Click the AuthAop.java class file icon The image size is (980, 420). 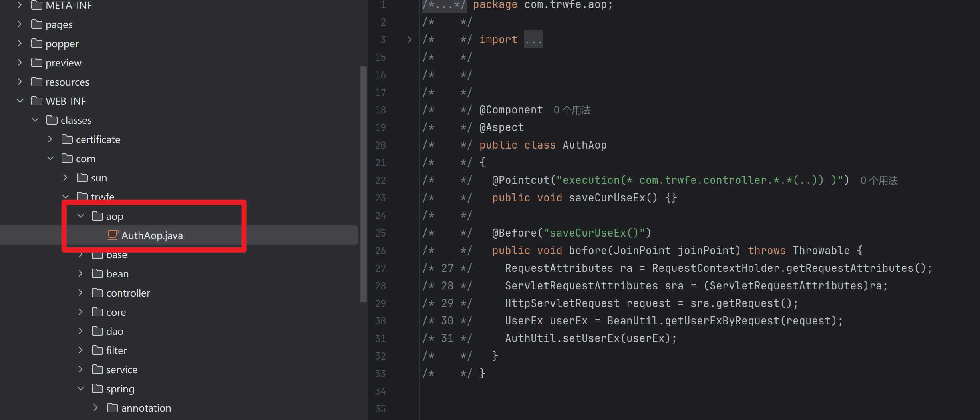tap(113, 235)
